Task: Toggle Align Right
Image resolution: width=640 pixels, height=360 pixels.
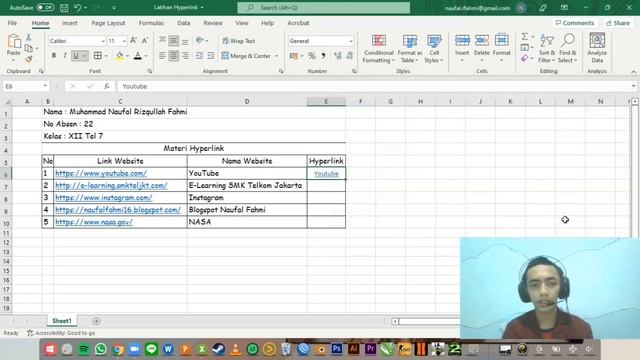Action: coord(185,56)
